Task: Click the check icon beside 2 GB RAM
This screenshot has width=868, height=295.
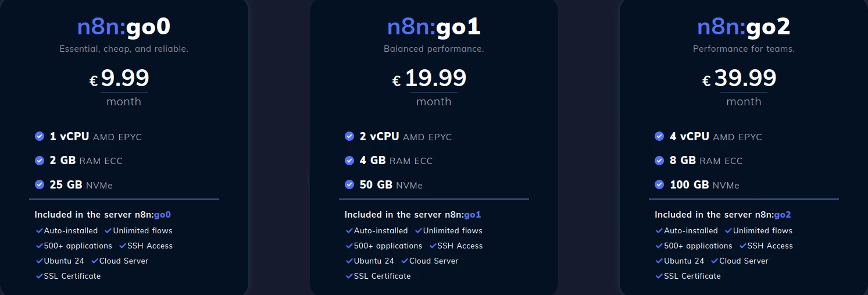Action: point(40,160)
